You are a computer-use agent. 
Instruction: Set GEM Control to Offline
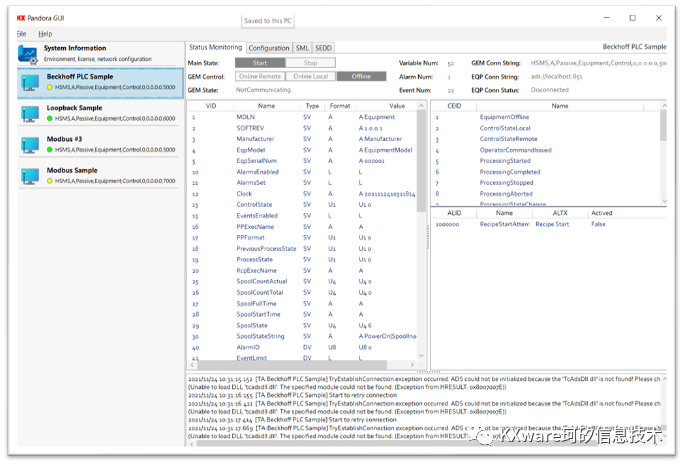(x=361, y=76)
